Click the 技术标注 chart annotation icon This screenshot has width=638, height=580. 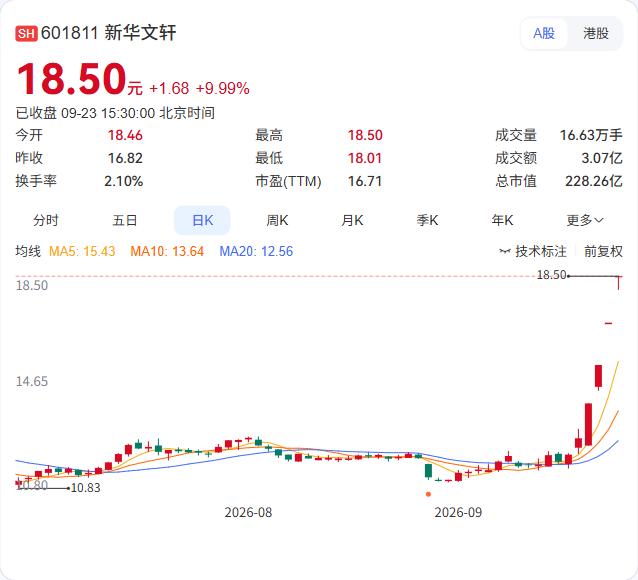505,251
